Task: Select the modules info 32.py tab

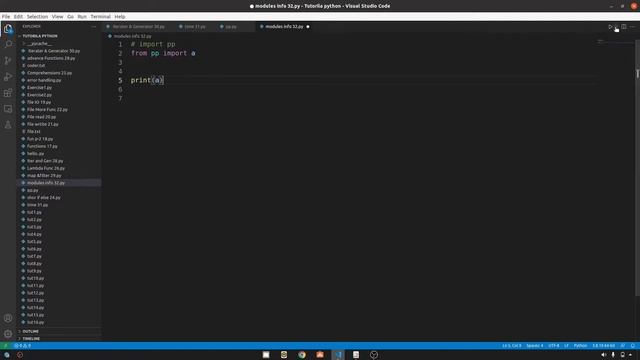Action: click(x=284, y=27)
